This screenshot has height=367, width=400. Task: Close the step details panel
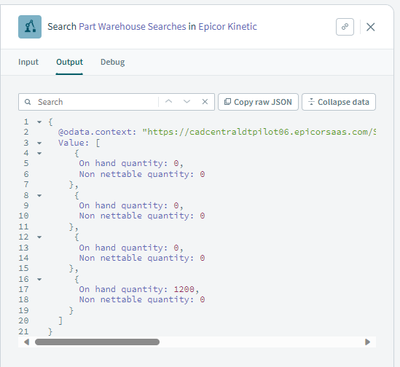point(371,27)
